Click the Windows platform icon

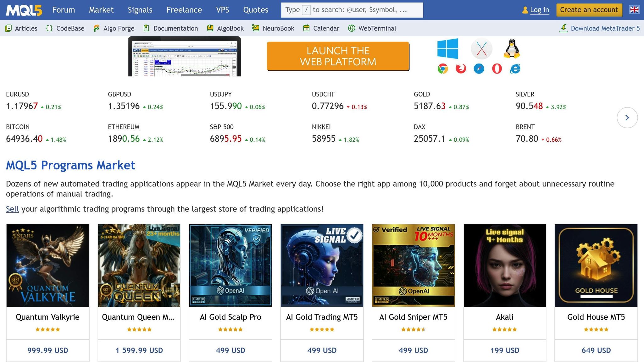pos(447,49)
